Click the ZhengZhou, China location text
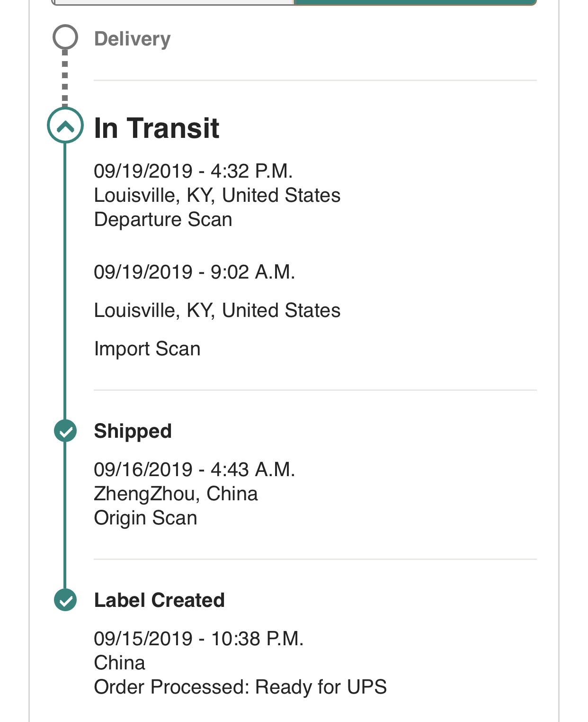This screenshot has height=722, width=588. coord(176,494)
